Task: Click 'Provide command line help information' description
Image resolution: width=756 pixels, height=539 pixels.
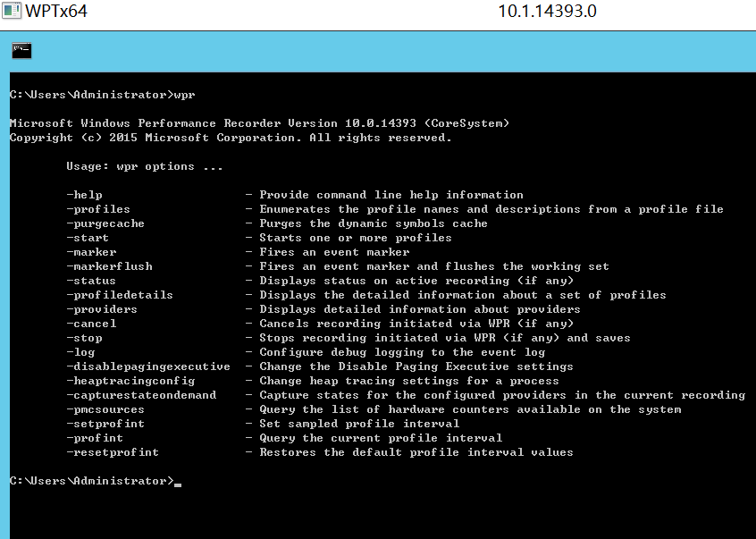Action: (x=391, y=195)
